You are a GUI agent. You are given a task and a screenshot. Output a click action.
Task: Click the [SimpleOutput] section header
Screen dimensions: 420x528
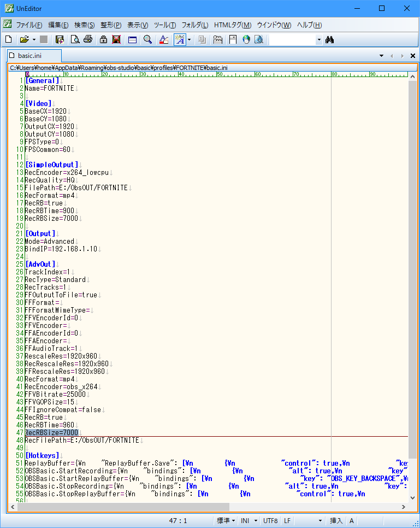click(x=51, y=165)
